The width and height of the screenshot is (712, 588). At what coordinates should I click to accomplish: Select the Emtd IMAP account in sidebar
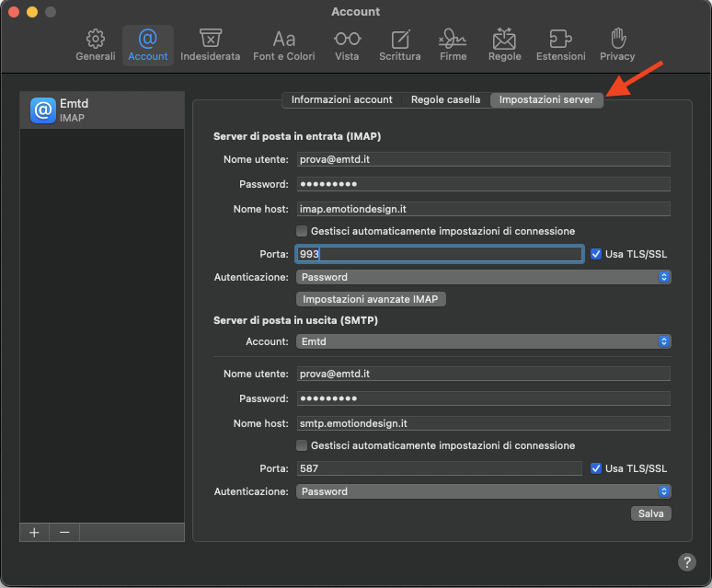(102, 110)
